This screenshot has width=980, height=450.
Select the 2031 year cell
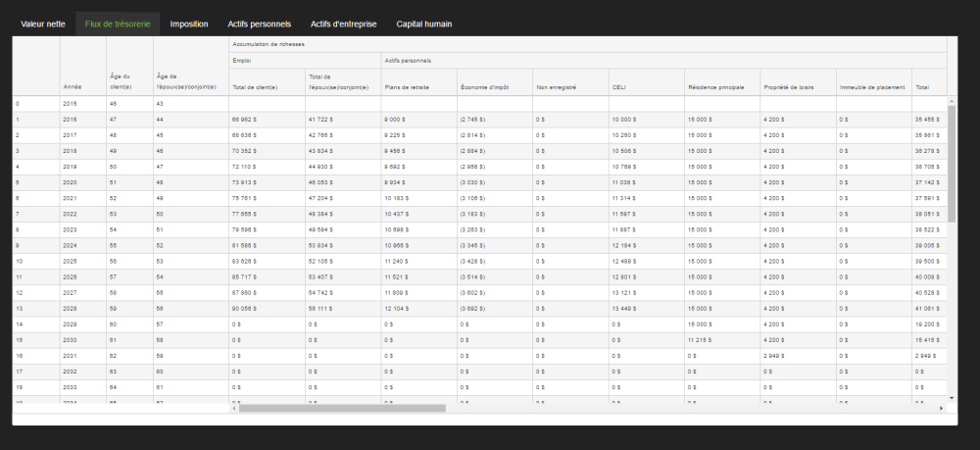coord(83,356)
